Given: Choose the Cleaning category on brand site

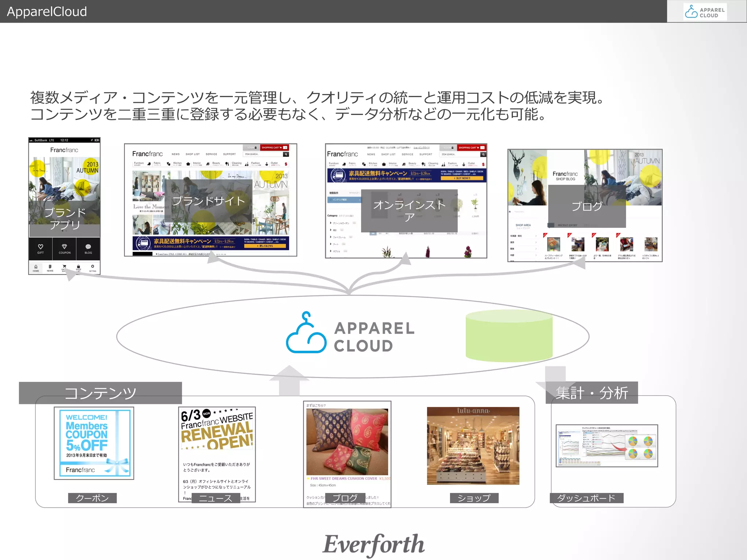Looking at the screenshot, I should (x=240, y=164).
